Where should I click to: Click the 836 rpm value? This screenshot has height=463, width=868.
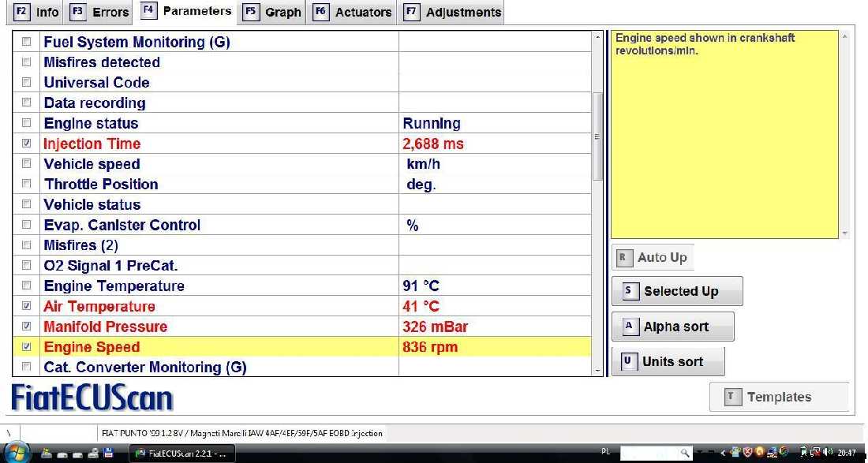tap(430, 347)
